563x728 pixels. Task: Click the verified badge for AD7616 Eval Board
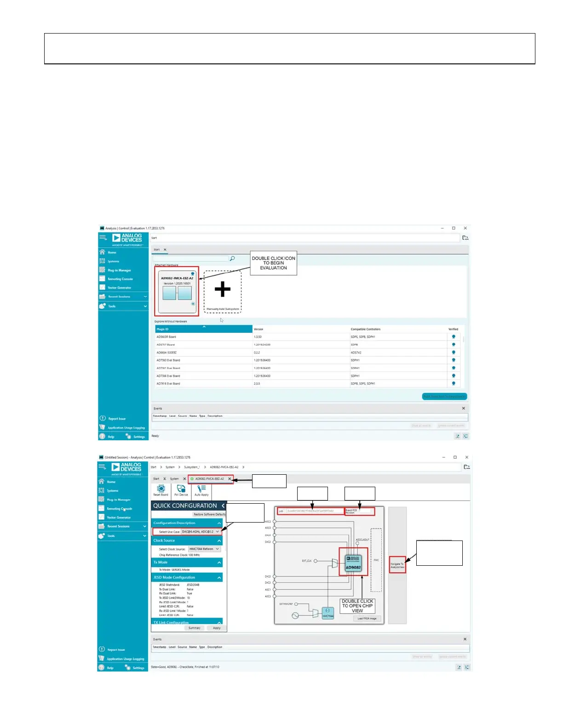(x=454, y=383)
